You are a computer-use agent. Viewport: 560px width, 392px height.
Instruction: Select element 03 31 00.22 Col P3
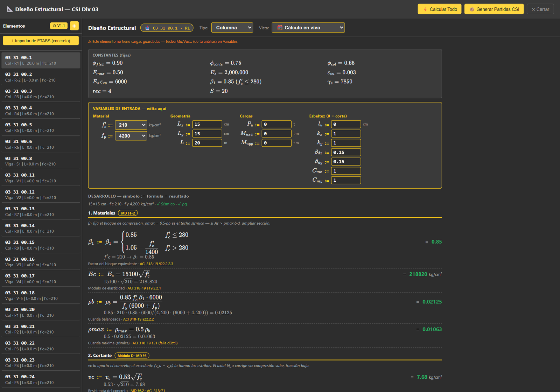[x=41, y=346]
